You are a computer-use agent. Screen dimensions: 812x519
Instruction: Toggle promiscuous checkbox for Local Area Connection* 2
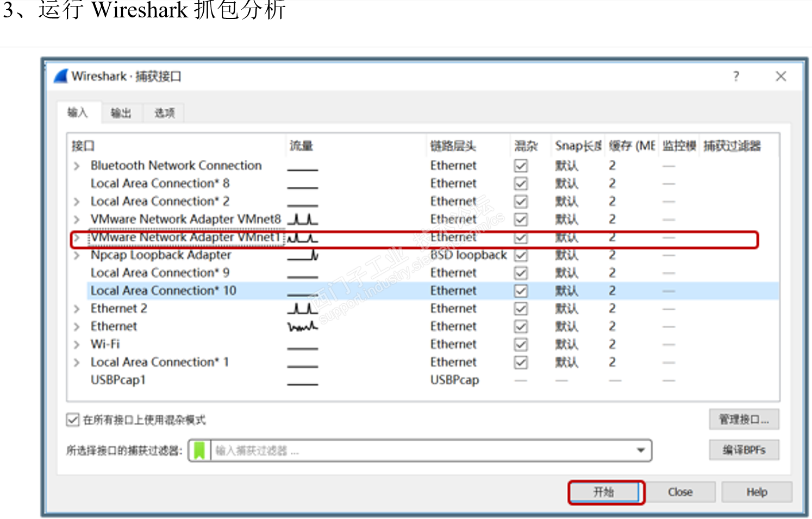(521, 202)
